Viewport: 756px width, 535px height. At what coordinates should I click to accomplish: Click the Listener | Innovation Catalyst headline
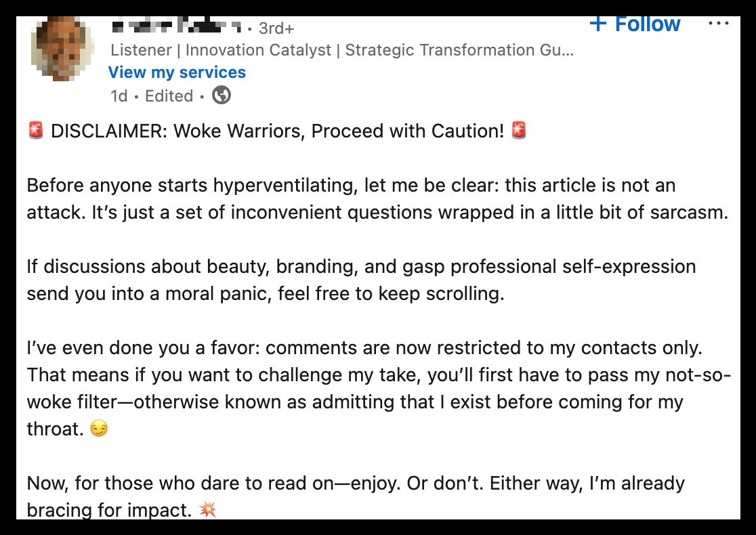click(342, 50)
